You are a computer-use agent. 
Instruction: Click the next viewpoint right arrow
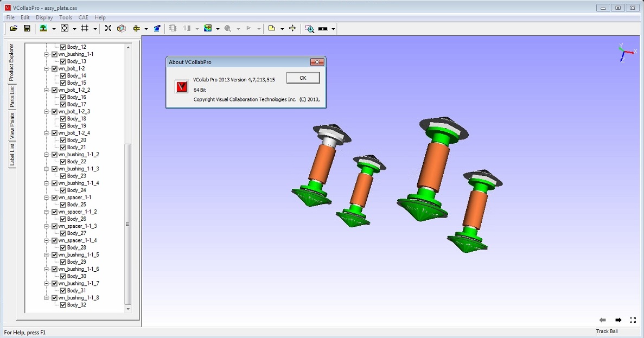618,320
